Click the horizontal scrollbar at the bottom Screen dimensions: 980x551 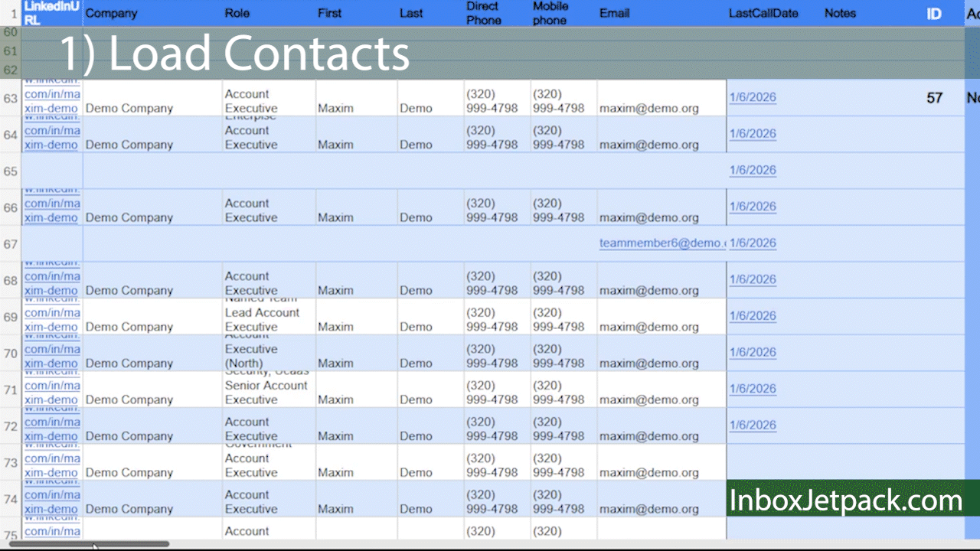coord(93,544)
